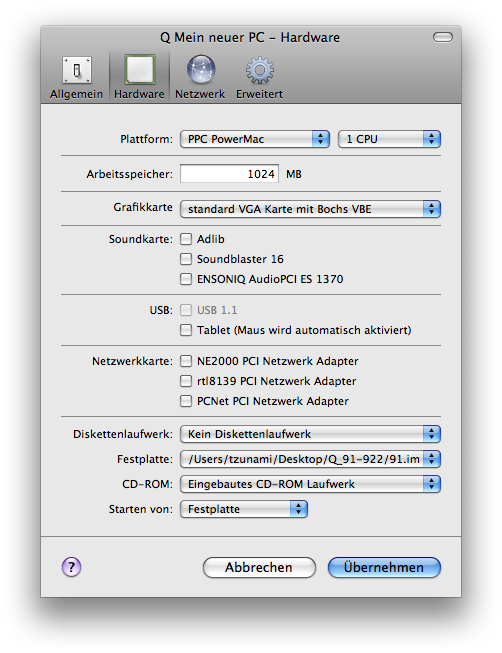The image size is (502, 653).
Task: Click the Arbeitsspeicher label text
Action: click(x=130, y=174)
